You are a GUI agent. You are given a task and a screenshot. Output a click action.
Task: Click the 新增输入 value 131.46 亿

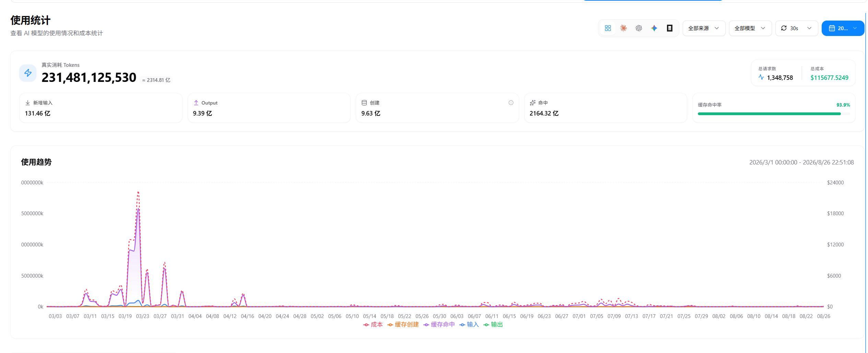coord(37,113)
